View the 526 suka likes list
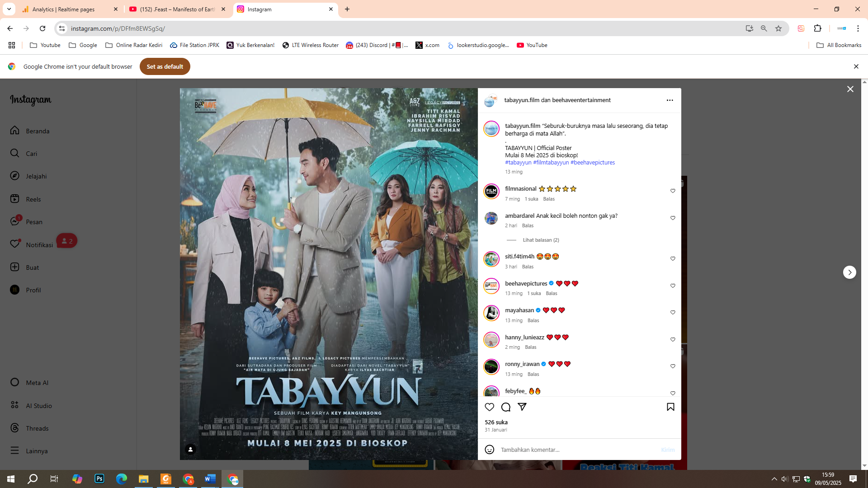 (496, 422)
